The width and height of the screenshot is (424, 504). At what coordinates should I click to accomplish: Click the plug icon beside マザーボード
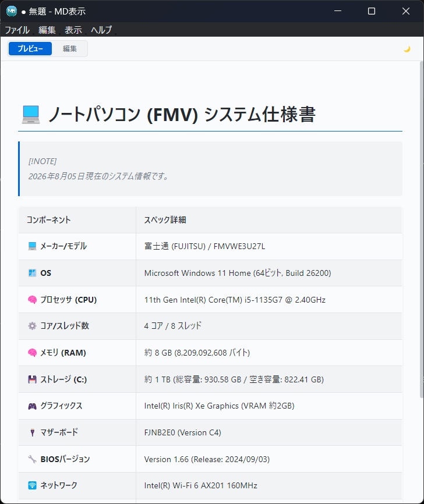[32, 432]
